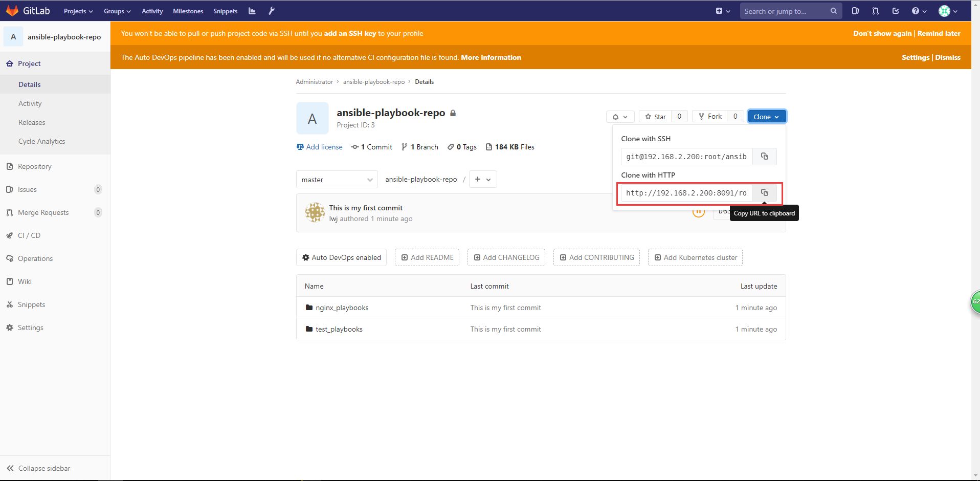Copy SSH clone URL to clipboard
Image resolution: width=980 pixels, height=481 pixels.
[x=765, y=157]
